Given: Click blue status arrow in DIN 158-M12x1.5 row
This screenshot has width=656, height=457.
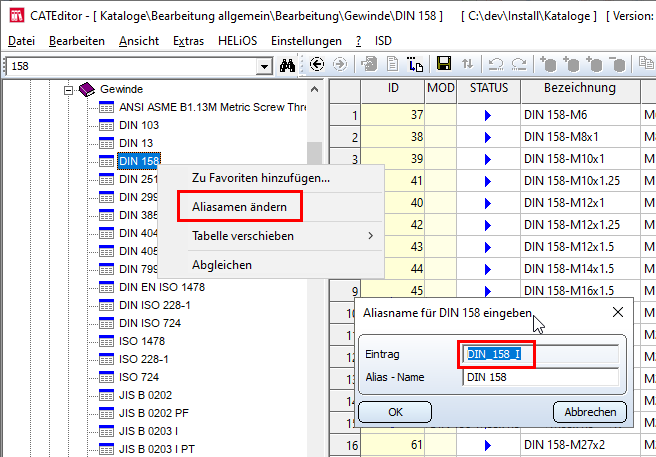Looking at the screenshot, I should click(x=487, y=247).
